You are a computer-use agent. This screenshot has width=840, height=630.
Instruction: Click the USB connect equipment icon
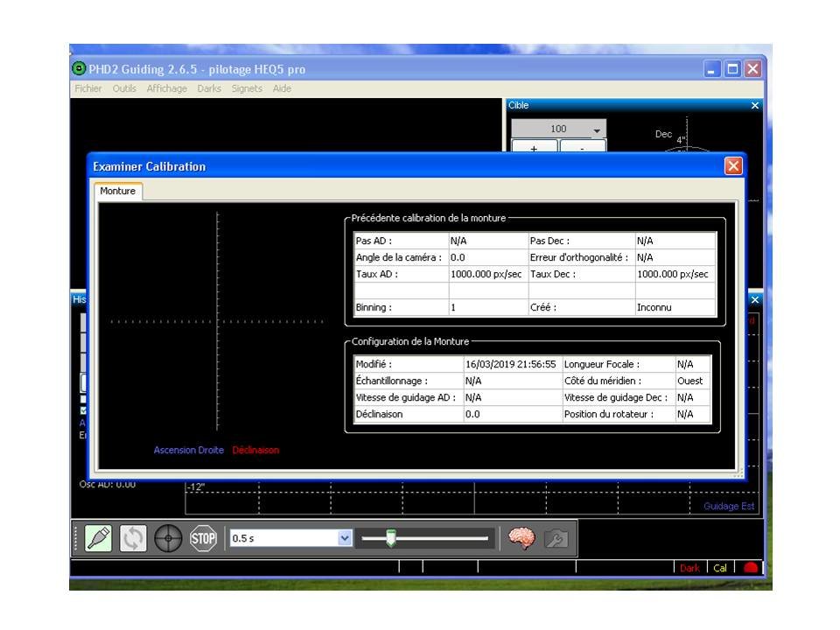tap(99, 538)
